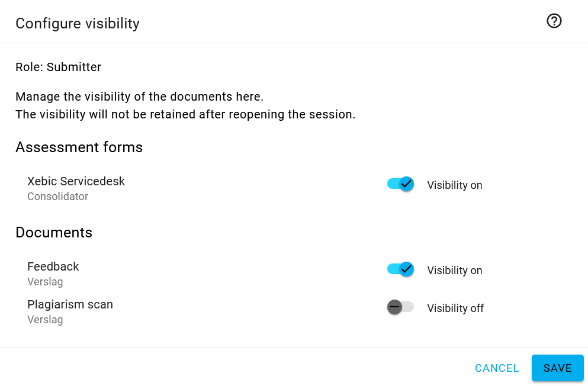The height and width of the screenshot is (386, 588).
Task: Click the Verslag label under Feedback
Action: tap(45, 282)
